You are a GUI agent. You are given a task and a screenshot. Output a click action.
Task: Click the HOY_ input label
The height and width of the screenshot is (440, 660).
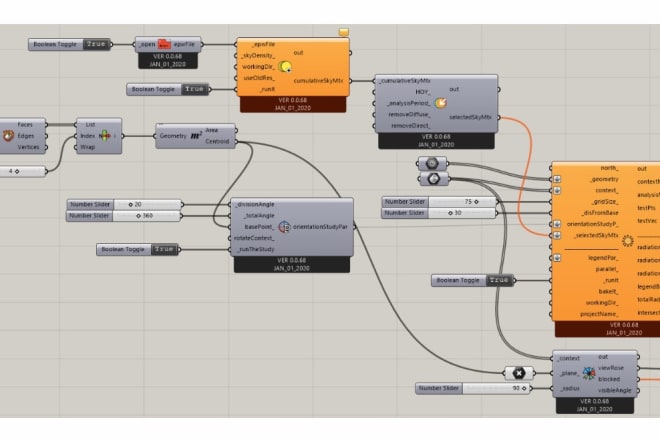pyautogui.click(x=423, y=92)
